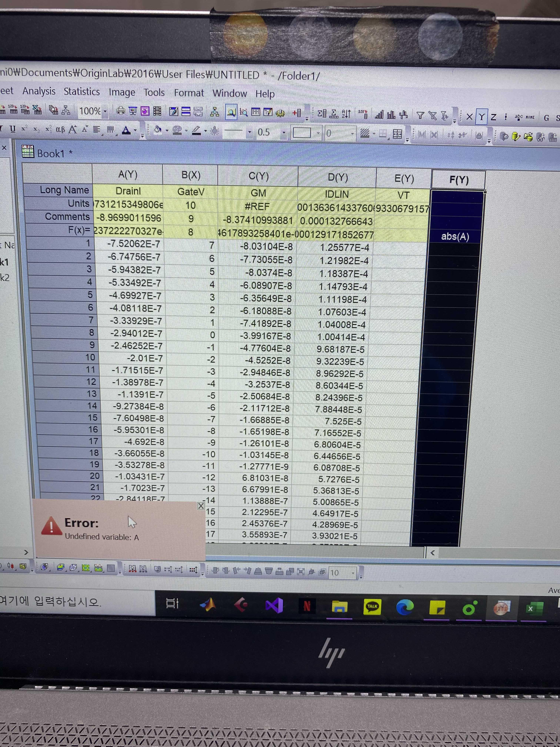Open Netflix from the taskbar

307,607
